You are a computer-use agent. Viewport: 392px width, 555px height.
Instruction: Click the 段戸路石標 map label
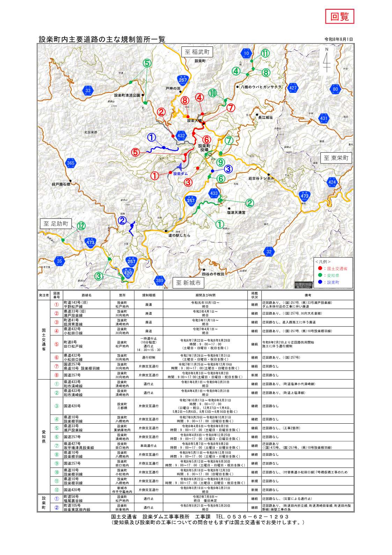[x=61, y=184]
